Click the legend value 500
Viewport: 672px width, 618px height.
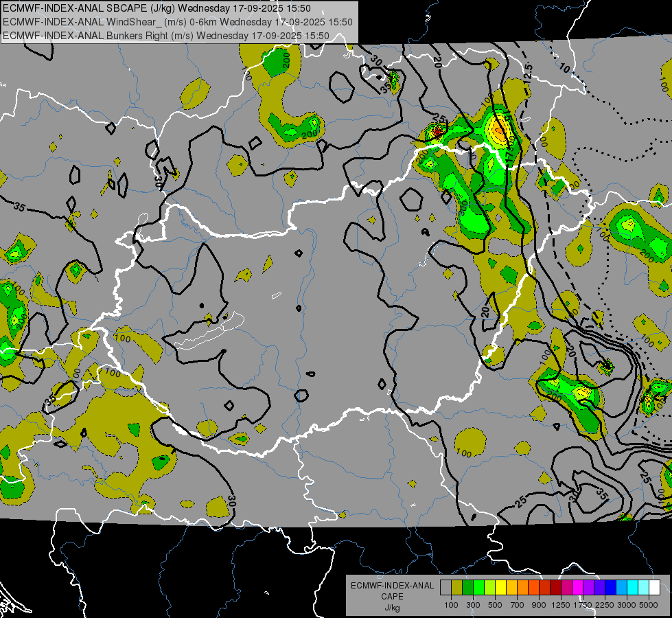pyautogui.click(x=495, y=605)
